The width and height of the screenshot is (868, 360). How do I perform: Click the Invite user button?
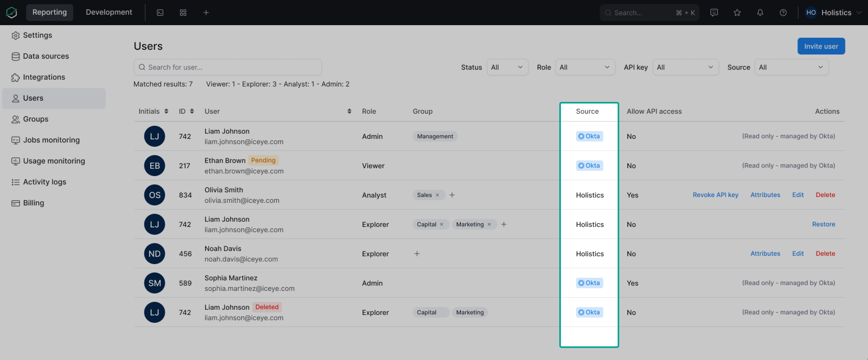(821, 46)
